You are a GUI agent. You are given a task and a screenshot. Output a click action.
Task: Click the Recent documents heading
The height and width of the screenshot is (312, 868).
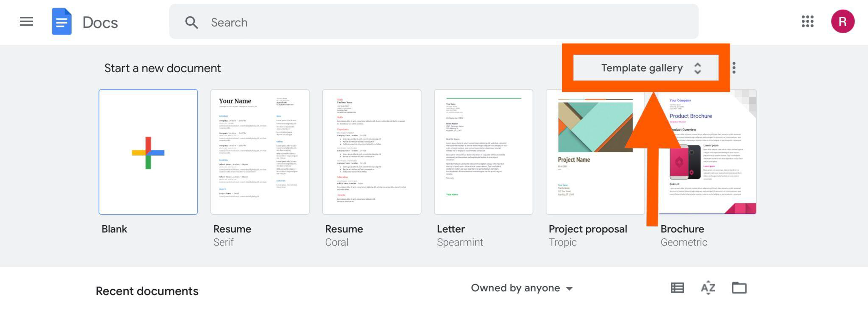[x=147, y=291]
